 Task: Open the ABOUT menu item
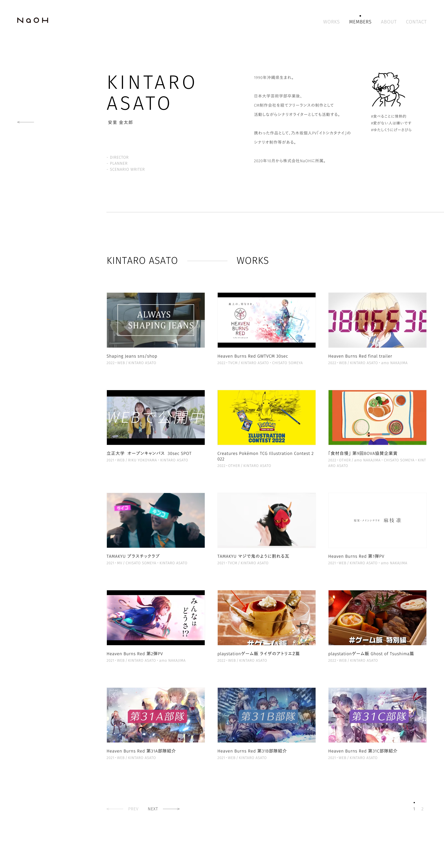click(x=388, y=22)
